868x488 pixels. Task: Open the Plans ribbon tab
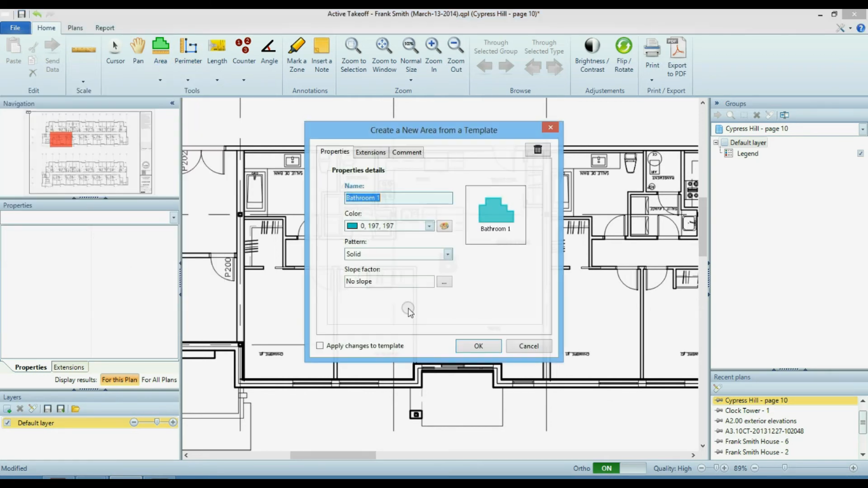[75, 28]
